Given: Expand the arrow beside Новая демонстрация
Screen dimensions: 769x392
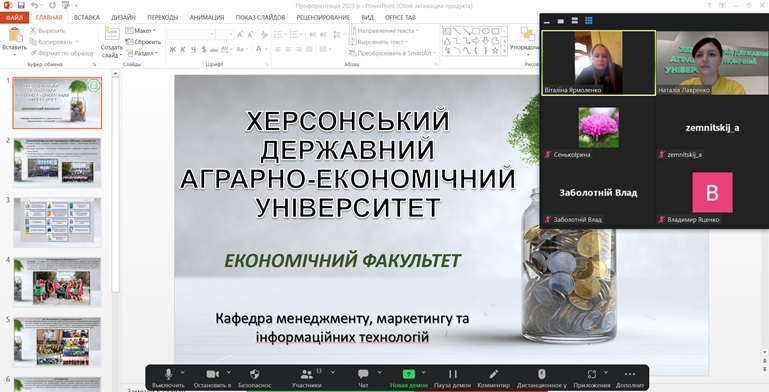Looking at the screenshot, I should click(424, 372).
